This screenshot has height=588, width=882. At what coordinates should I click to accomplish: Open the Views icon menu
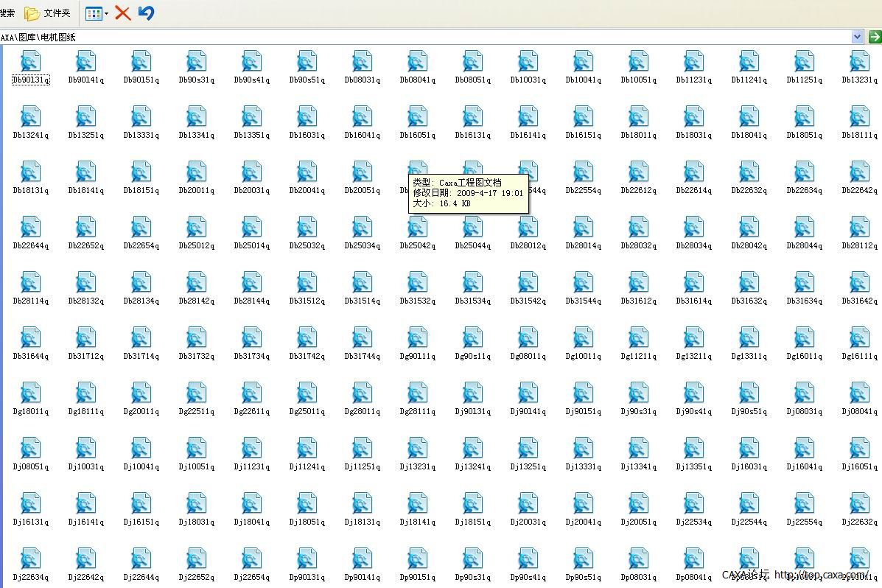coord(94,13)
